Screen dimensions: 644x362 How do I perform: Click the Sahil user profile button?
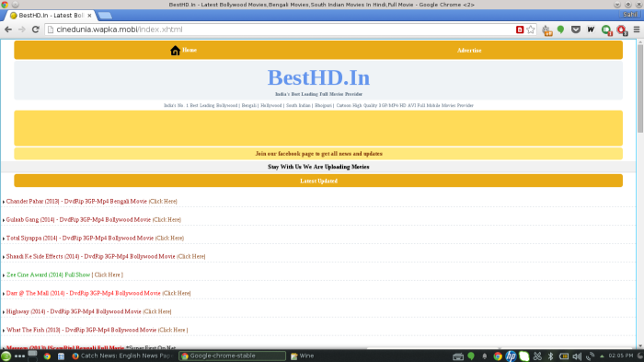click(630, 15)
